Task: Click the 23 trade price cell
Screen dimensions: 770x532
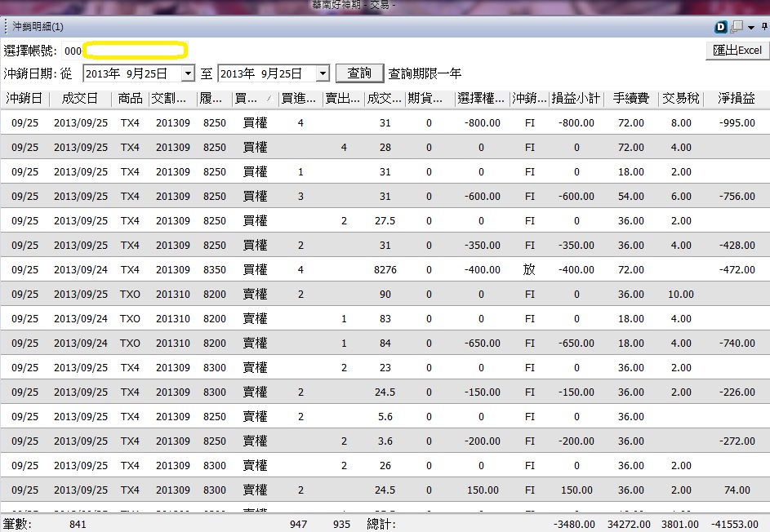Action: pos(385,368)
